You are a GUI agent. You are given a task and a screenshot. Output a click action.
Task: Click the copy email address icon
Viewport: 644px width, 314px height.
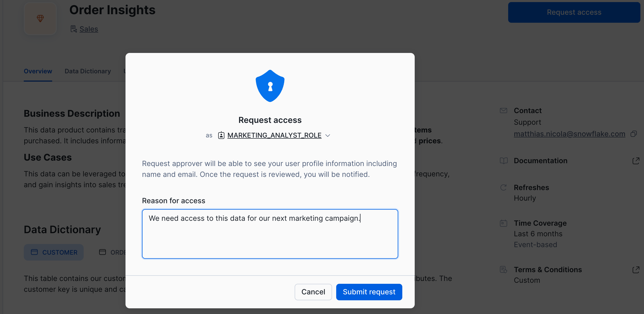(634, 134)
